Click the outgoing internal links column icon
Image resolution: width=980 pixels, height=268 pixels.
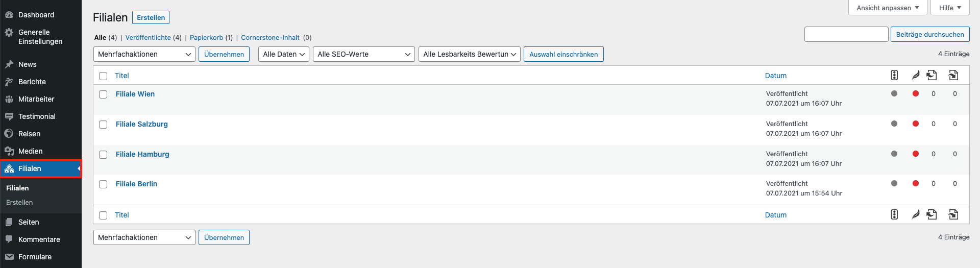click(x=932, y=75)
